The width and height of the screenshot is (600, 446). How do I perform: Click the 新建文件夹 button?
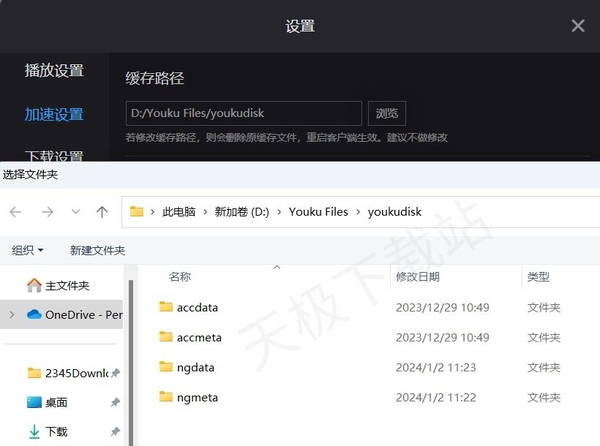coord(97,250)
